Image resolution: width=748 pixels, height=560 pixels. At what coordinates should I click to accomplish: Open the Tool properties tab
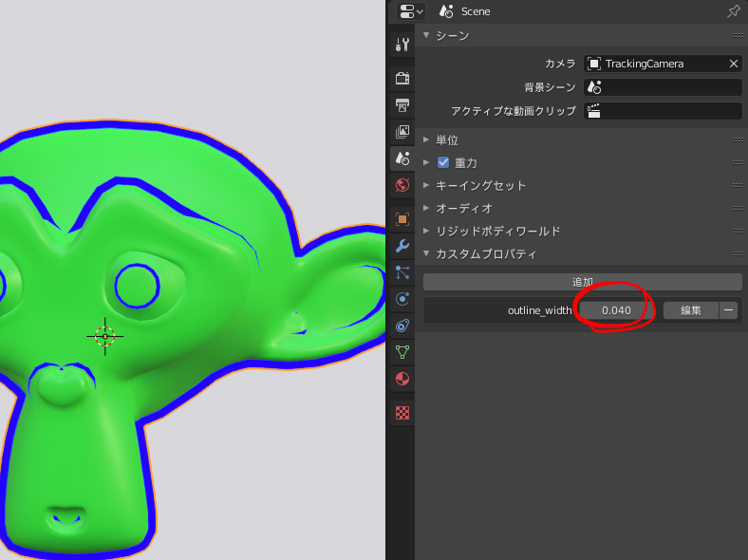(402, 45)
